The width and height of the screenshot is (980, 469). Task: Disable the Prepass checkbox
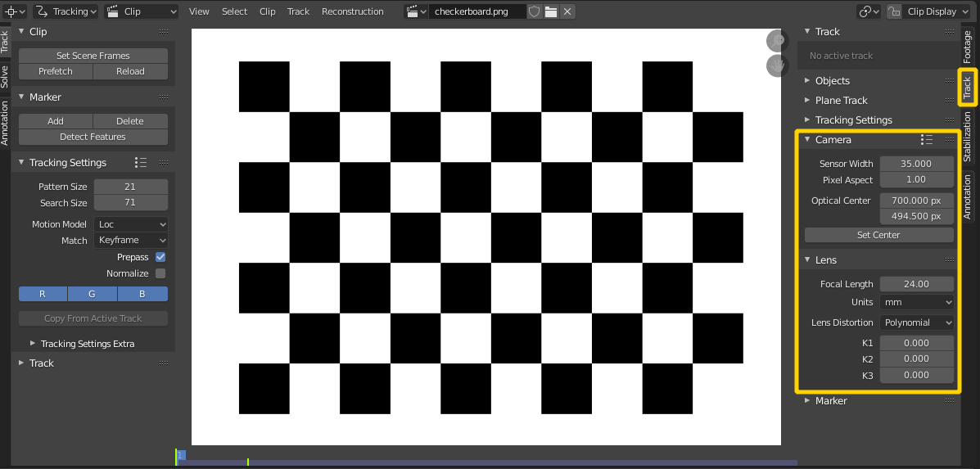(160, 257)
